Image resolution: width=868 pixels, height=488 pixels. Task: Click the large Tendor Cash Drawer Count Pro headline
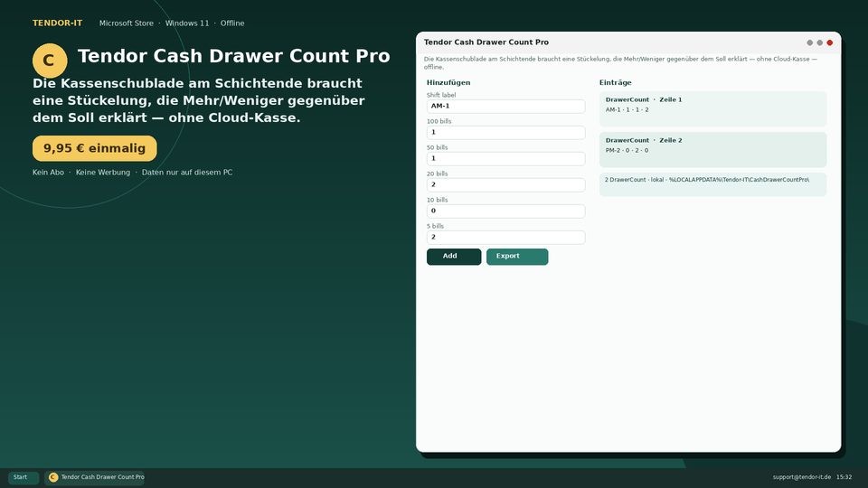click(x=233, y=56)
